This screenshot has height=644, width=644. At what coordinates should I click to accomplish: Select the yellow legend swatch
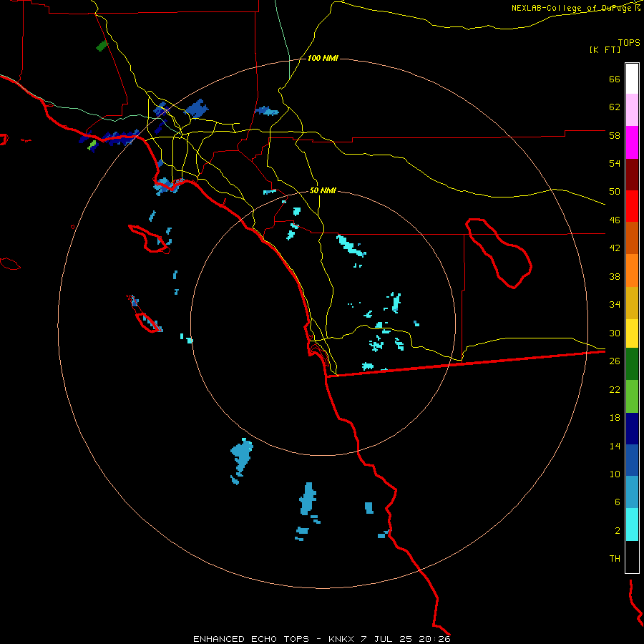pyautogui.click(x=632, y=333)
